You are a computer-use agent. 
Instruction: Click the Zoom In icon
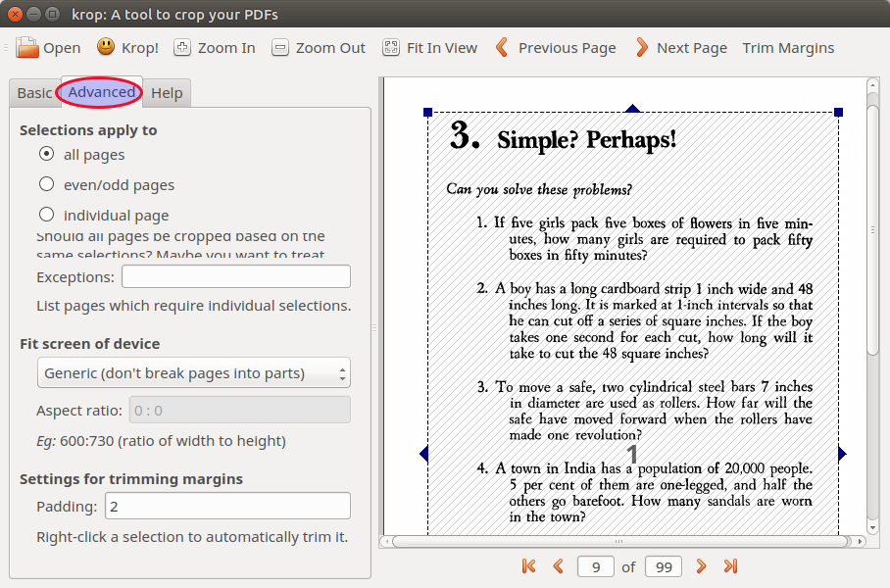point(182,47)
